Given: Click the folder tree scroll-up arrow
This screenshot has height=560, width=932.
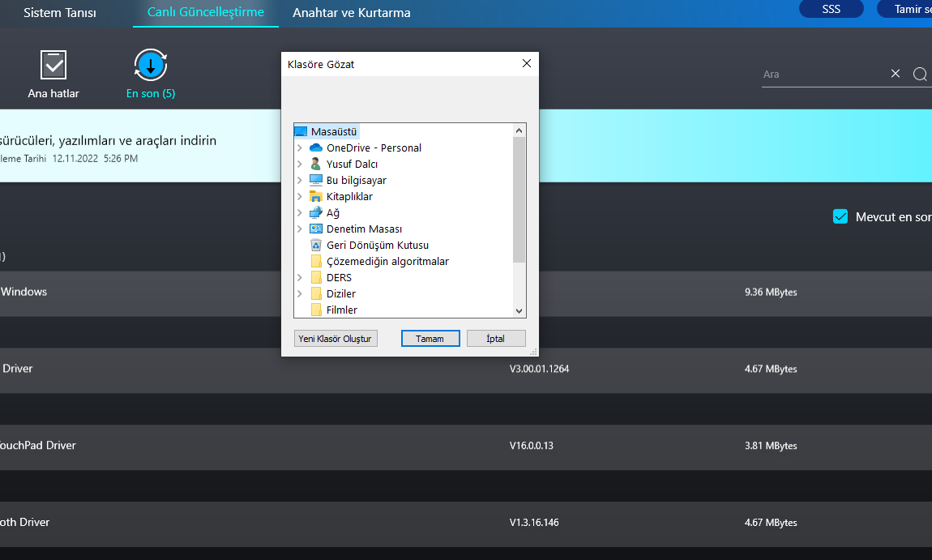Looking at the screenshot, I should (x=519, y=130).
